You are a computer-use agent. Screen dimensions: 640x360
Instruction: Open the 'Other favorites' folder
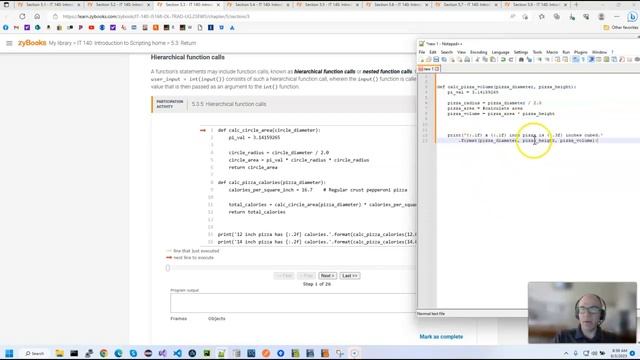tap(620, 27)
